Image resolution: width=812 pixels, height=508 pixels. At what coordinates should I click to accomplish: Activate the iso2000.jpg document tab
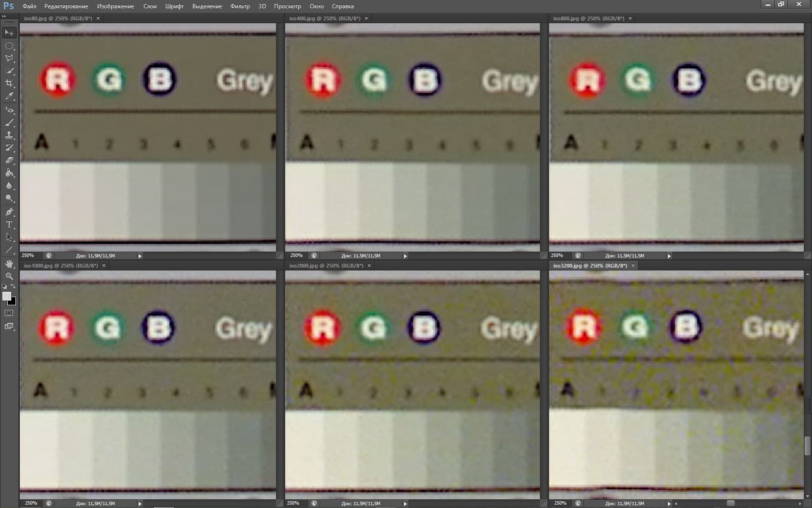coord(326,266)
